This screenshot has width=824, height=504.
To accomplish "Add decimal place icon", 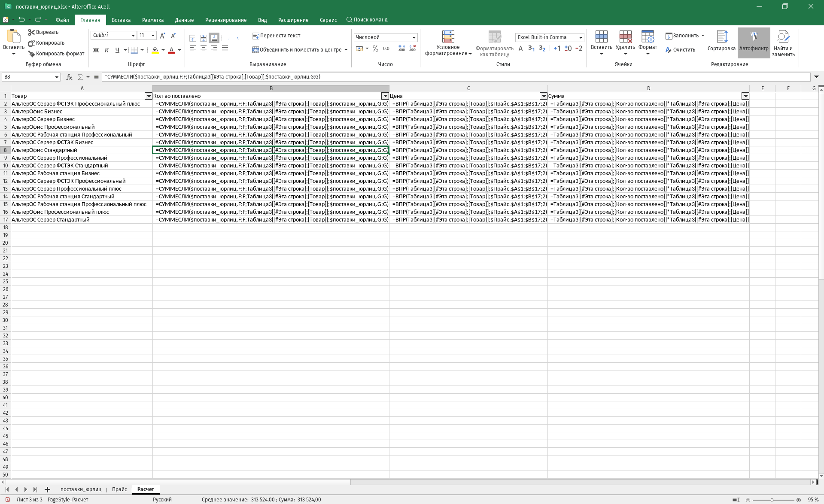I will [x=401, y=49].
